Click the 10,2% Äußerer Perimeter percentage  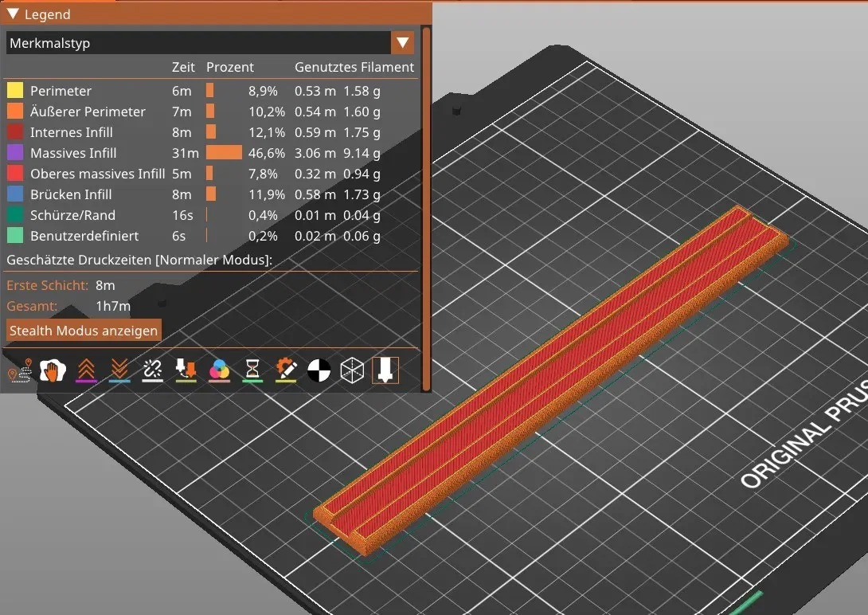[x=267, y=112]
